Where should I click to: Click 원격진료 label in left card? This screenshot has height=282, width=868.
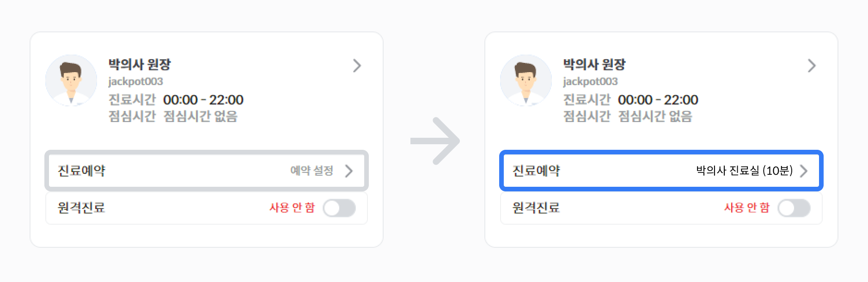tap(81, 208)
